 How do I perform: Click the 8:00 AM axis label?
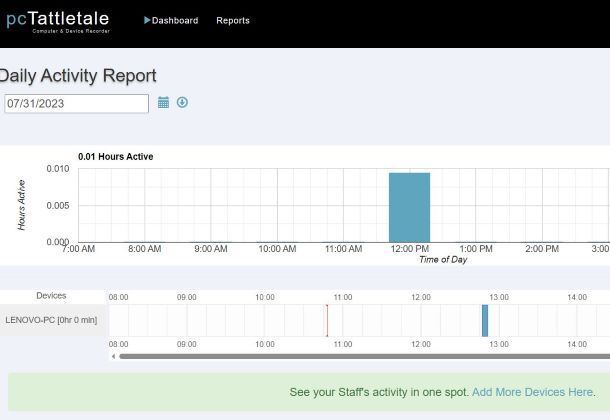145,249
